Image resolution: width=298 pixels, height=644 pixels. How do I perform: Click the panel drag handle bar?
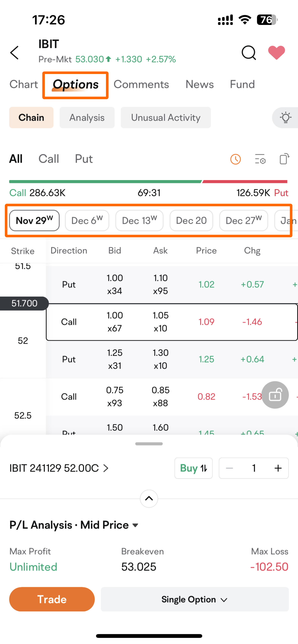point(149,444)
